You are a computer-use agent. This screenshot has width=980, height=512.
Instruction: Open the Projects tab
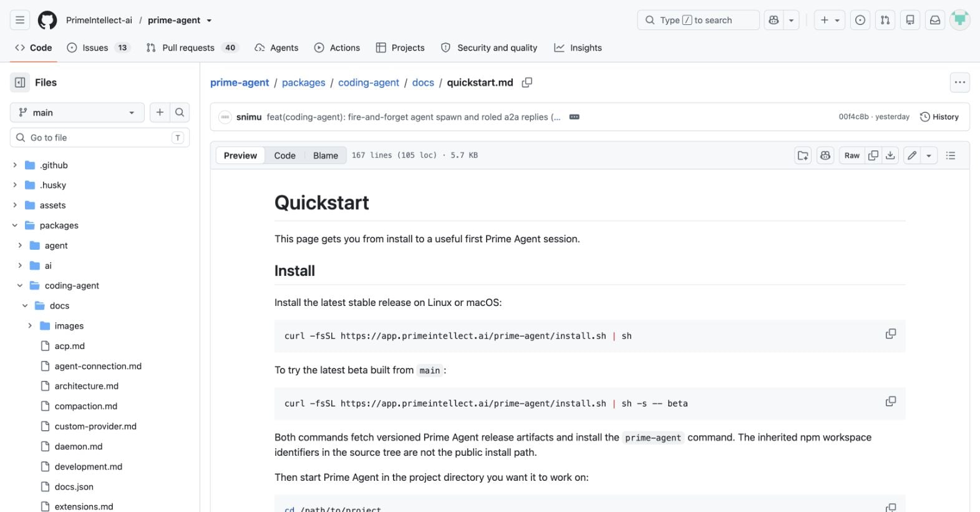coord(400,47)
